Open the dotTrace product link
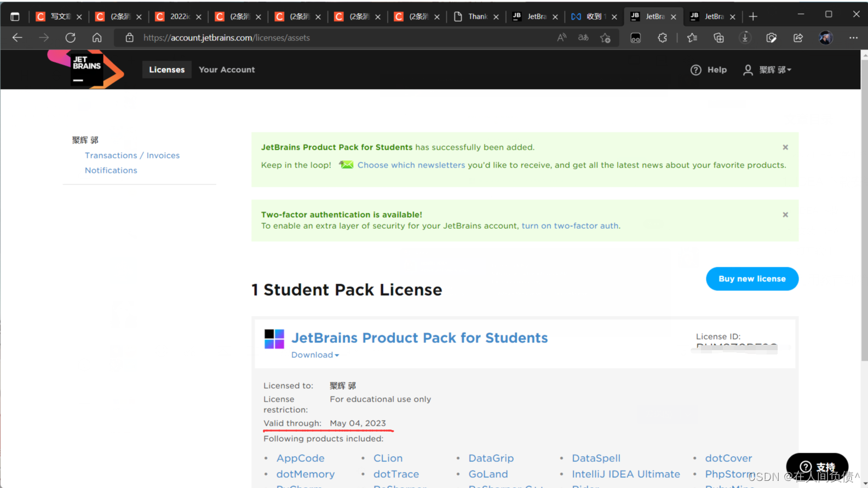The height and width of the screenshot is (488, 868). 396,474
